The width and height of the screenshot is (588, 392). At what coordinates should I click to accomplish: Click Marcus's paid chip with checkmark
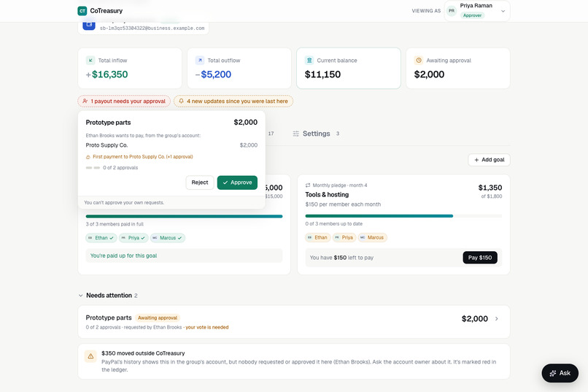point(168,238)
